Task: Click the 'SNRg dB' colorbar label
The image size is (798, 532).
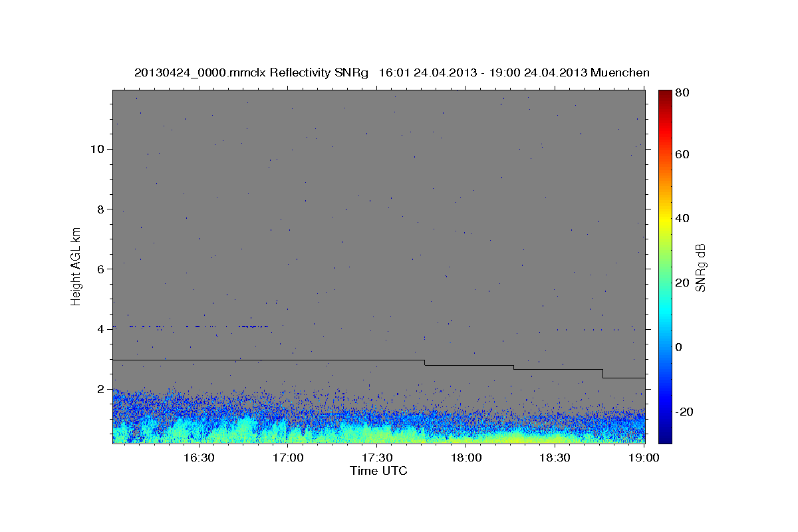Action: coord(700,267)
